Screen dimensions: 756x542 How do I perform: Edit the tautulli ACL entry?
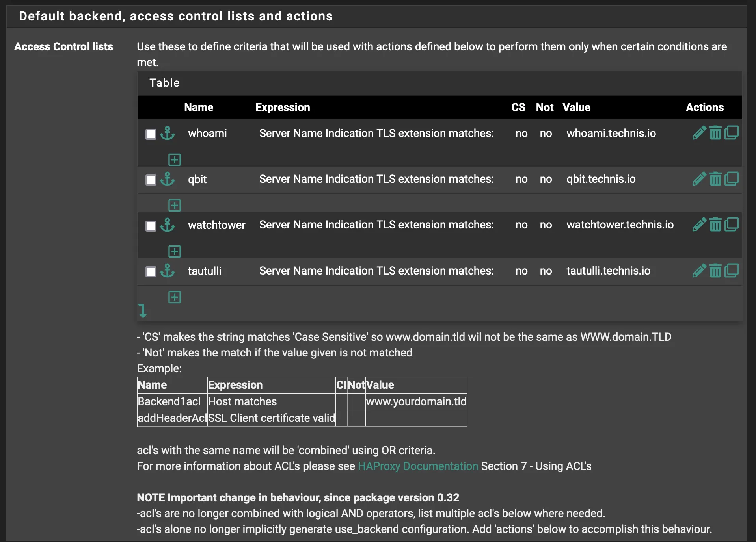[699, 270]
